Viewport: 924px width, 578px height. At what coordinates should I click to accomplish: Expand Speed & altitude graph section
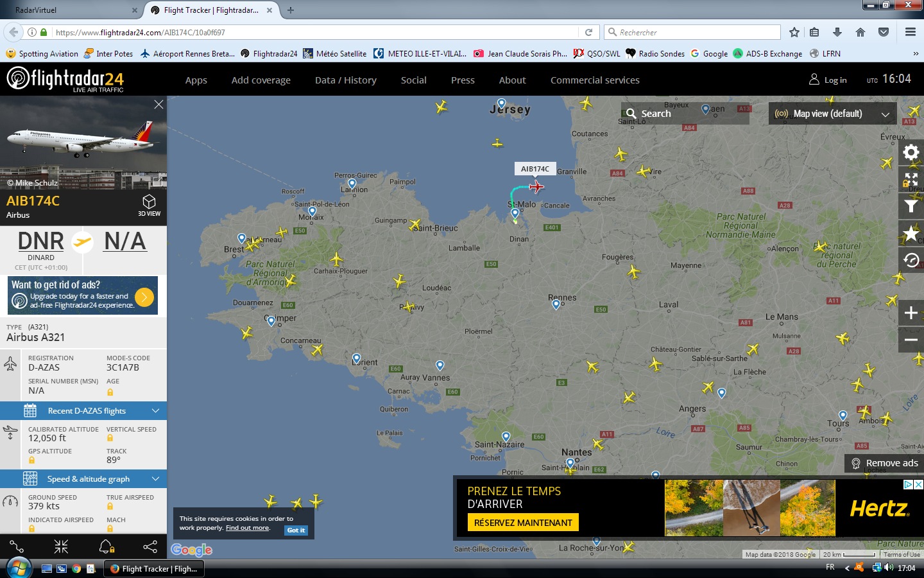[83, 478]
